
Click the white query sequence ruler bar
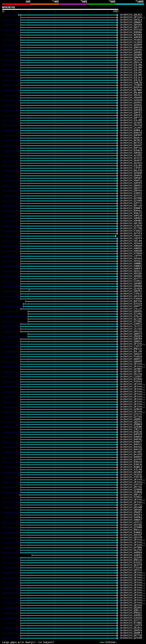click(x=60, y=9)
